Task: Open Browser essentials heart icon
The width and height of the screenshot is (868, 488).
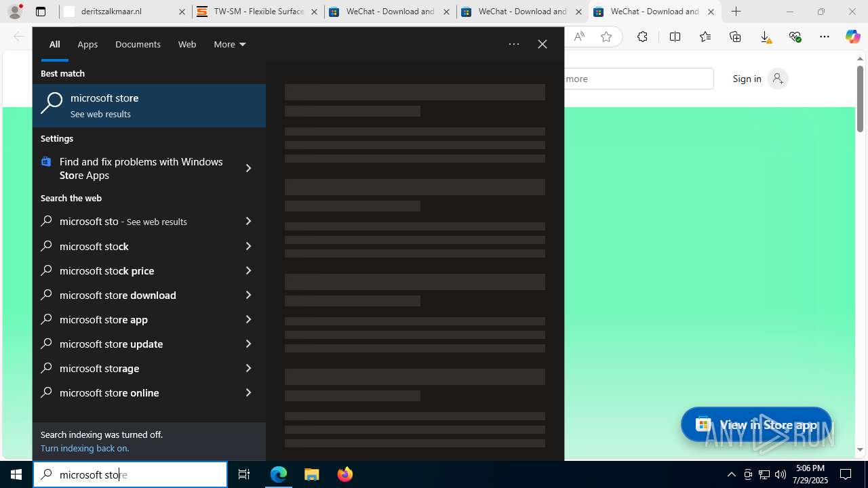Action: [795, 37]
